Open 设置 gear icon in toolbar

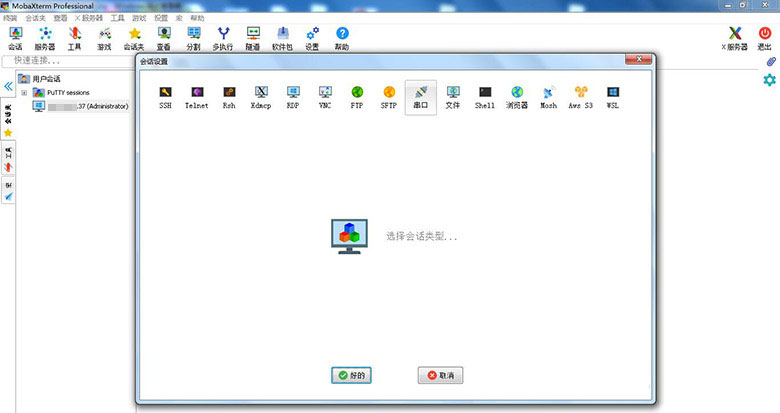pyautogui.click(x=312, y=39)
